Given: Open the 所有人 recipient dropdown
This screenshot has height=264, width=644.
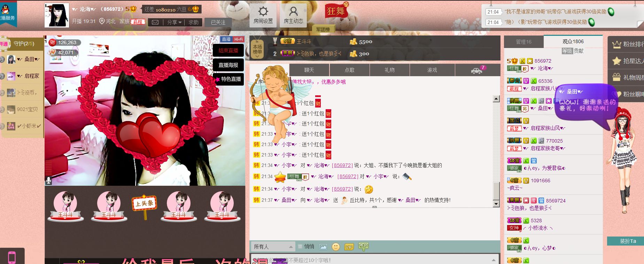Looking at the screenshot, I should coord(273,247).
